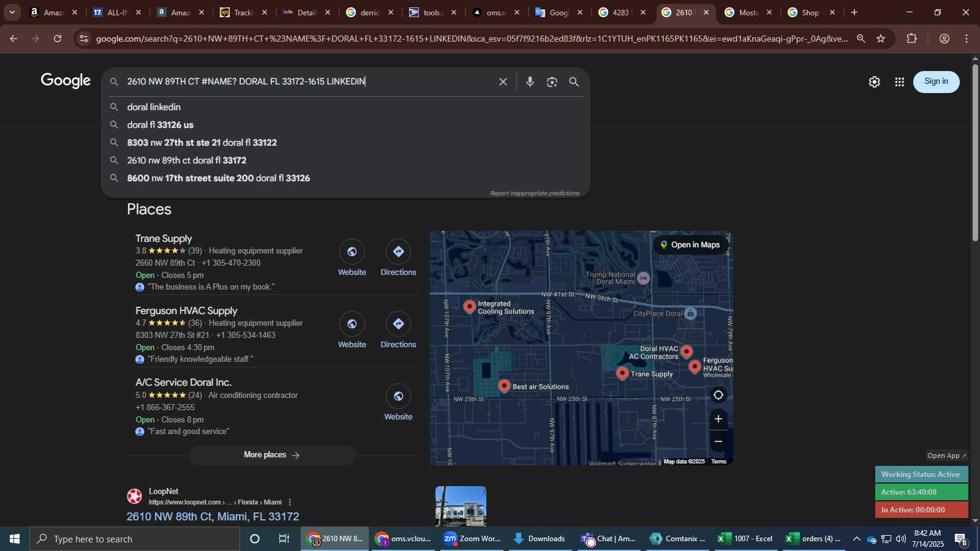Switch to the Shop tab

click(x=810, y=12)
